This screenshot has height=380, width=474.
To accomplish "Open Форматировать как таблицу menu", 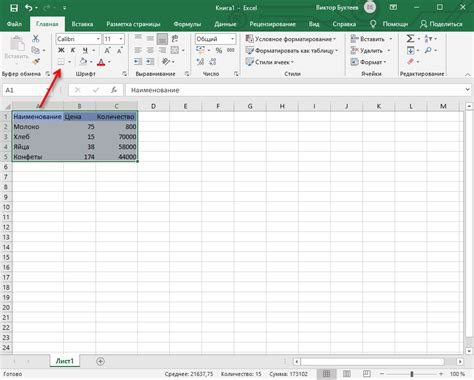I will pos(292,51).
